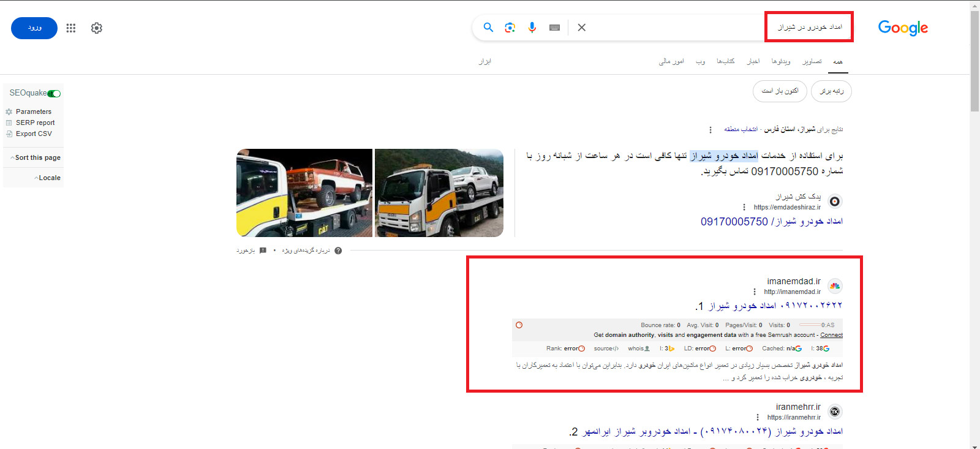This screenshot has height=449, width=980.
Task: Switch to اخبار (News) tab
Action: coord(753,61)
